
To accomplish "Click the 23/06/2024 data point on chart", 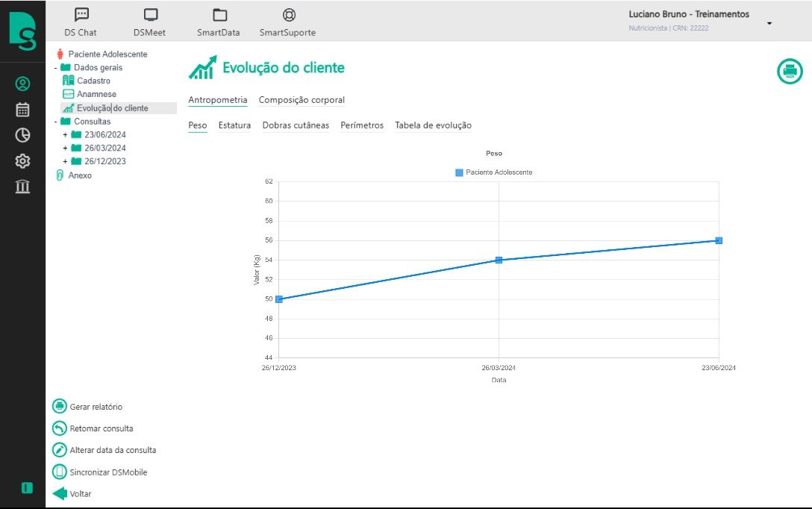I will pyautogui.click(x=719, y=240).
